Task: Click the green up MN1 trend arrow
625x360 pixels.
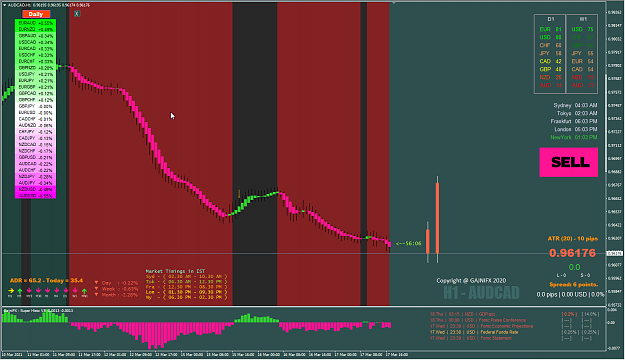Action: pos(85,291)
